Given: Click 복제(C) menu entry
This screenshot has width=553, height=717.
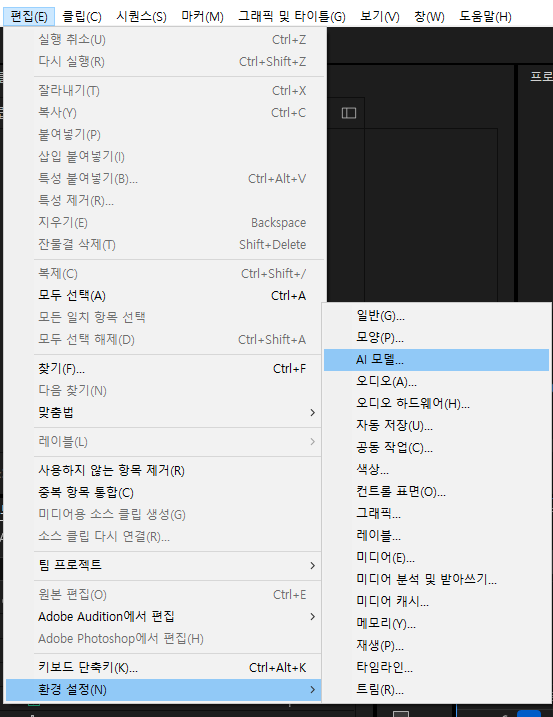Looking at the screenshot, I should click(x=164, y=273).
